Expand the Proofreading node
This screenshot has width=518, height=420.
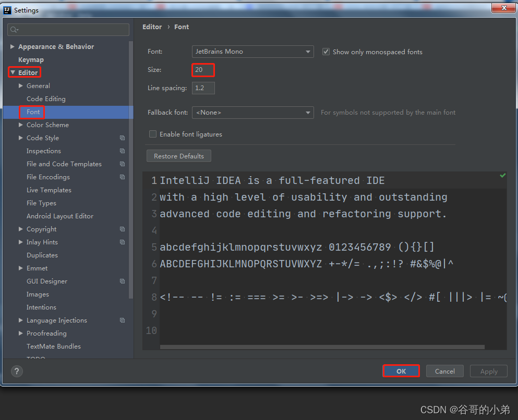(x=21, y=333)
